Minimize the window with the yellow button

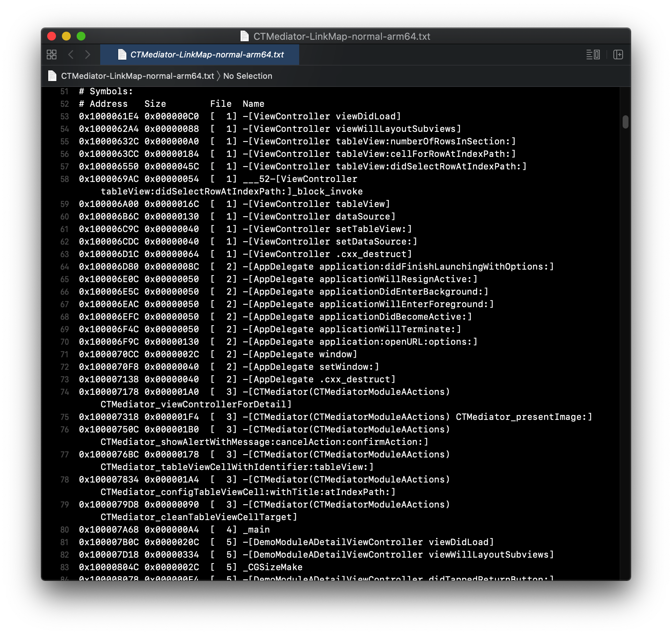66,36
